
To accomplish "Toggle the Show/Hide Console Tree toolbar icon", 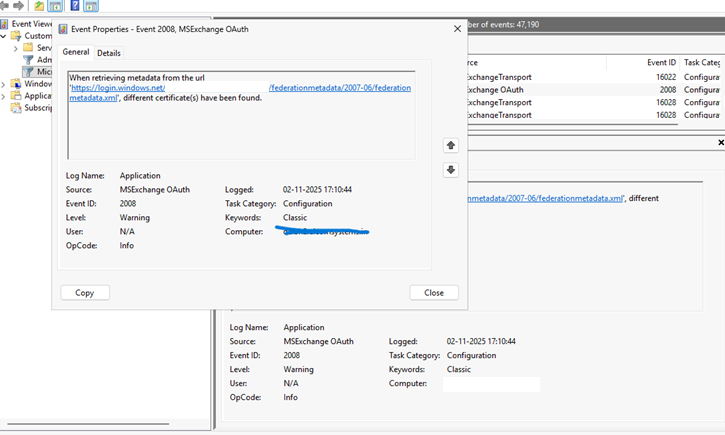I will 55,6.
